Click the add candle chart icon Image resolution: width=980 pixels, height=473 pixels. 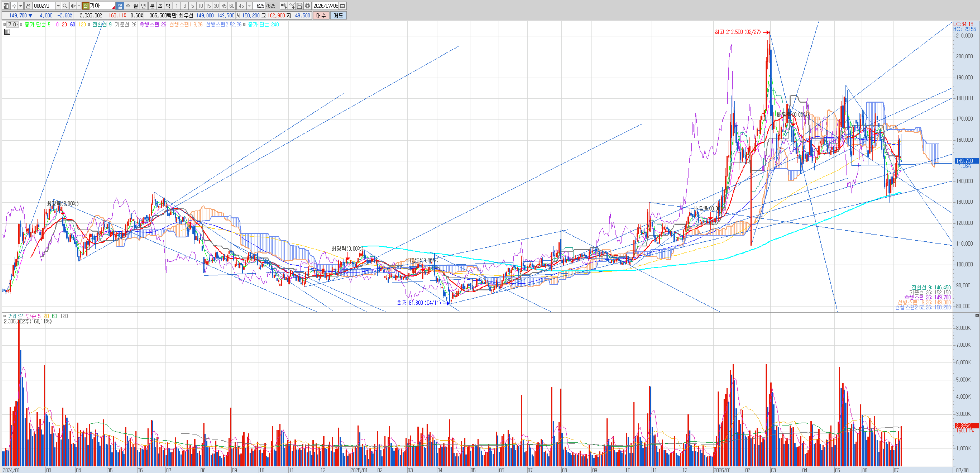(283, 6)
